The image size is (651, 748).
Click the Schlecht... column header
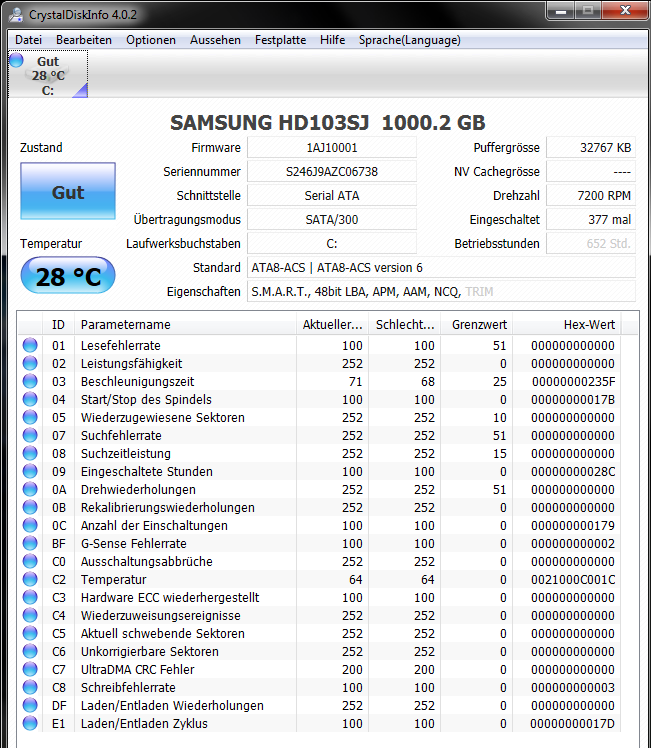405,325
